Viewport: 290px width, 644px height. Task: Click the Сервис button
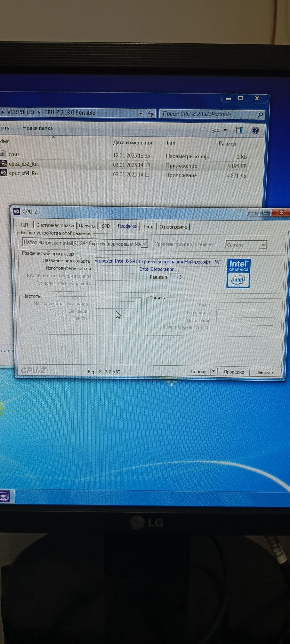coord(198,372)
